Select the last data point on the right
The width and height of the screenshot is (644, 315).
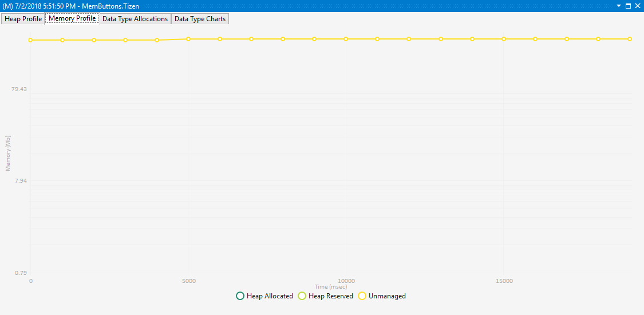coord(630,39)
